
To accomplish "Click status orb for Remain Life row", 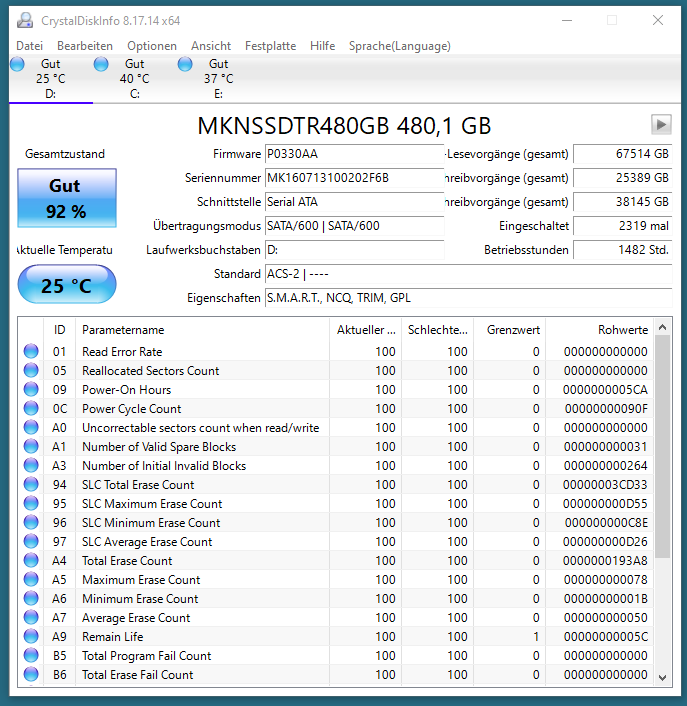I will 31,636.
